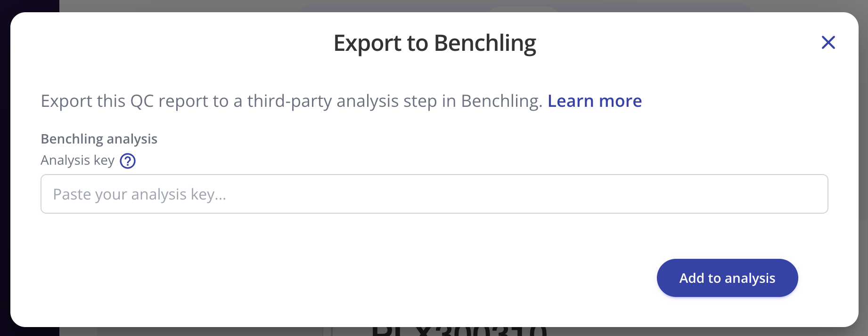Click the Add to analysis button
868x336 pixels.
point(727,278)
